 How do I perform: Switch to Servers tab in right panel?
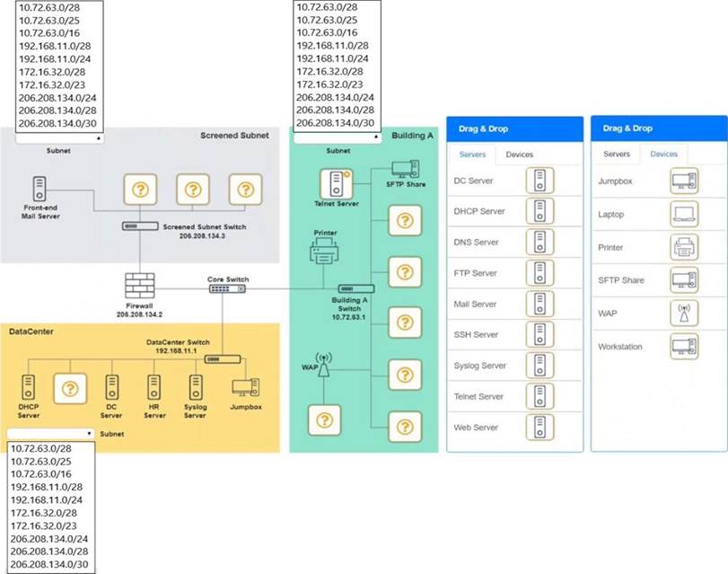(x=616, y=155)
